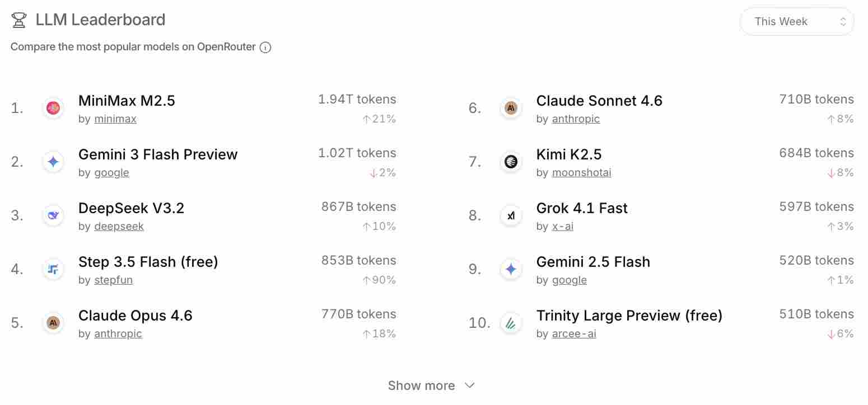
Task: Select the Gemini 3 Flash Preview model icon
Action: (53, 162)
